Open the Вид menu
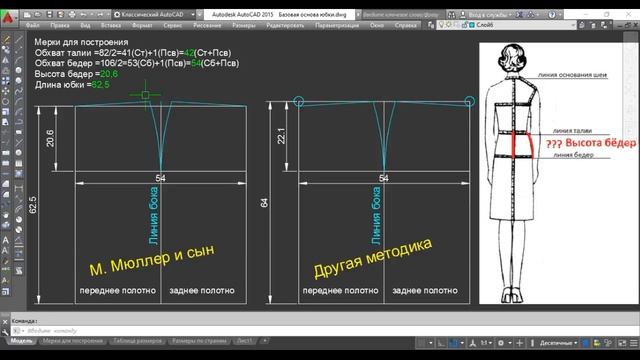This screenshot has height=360, width=640. 85,25
